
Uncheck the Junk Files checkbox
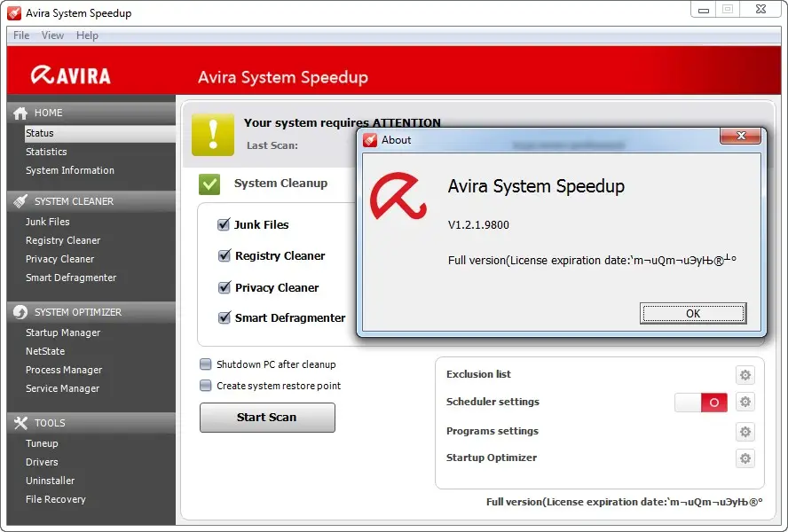[224, 224]
